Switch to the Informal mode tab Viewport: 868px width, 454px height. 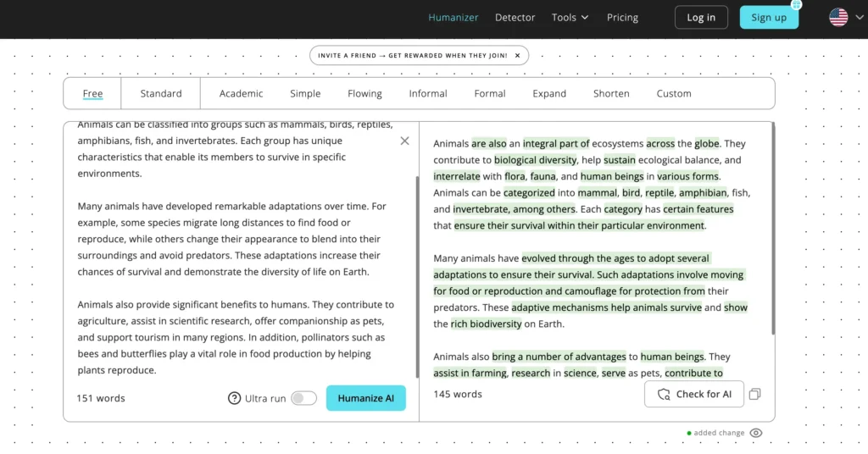click(428, 93)
